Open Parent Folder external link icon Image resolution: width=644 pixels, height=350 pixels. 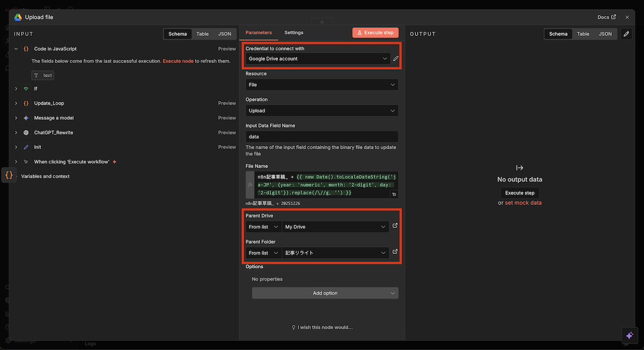click(395, 252)
